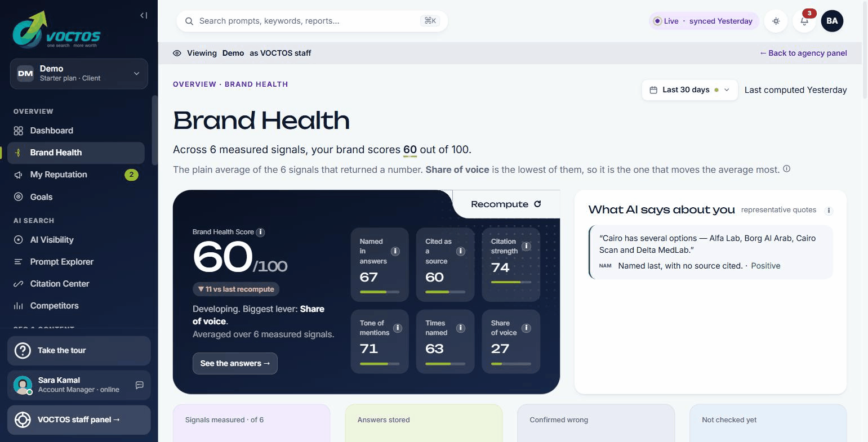Click the tour question mark icon
This screenshot has height=442, width=868.
pos(23,350)
